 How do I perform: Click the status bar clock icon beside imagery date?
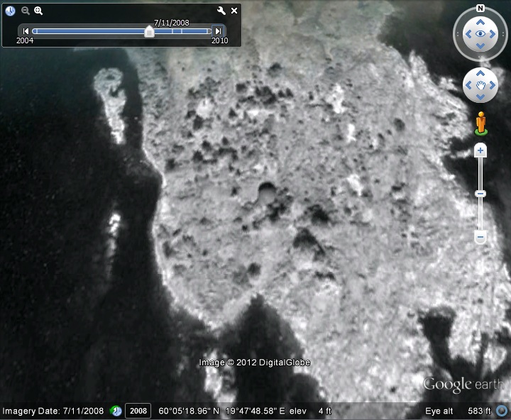(x=116, y=411)
